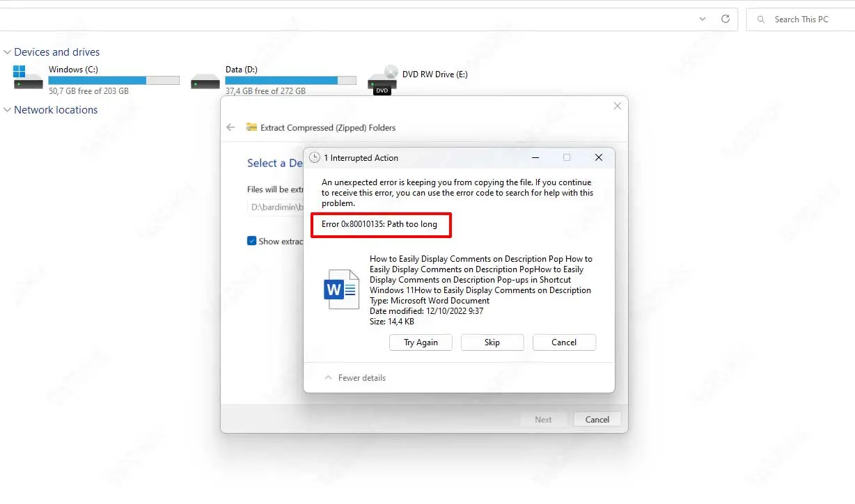
Task: Cancel the interrupted copy action
Action: (564, 342)
